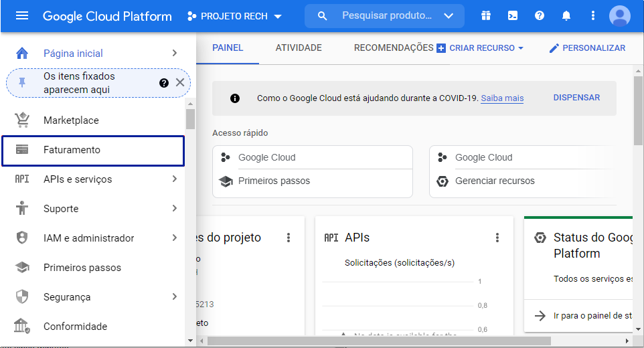Dismiss the pinned items hint
644x348 pixels.
pyautogui.click(x=179, y=82)
